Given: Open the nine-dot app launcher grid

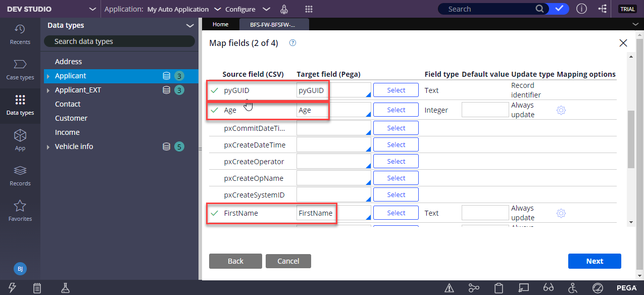Looking at the screenshot, I should coord(309,9).
